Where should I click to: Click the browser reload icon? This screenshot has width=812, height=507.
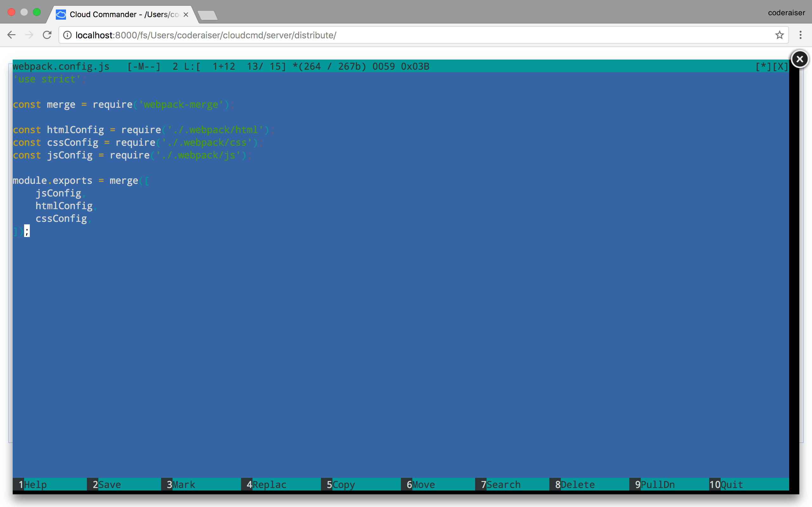point(47,35)
